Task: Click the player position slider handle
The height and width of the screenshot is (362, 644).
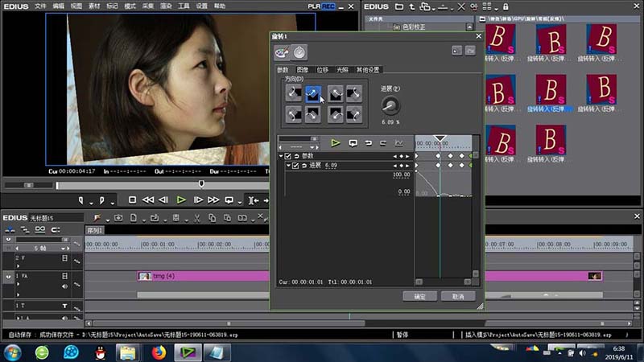Action: click(x=201, y=184)
